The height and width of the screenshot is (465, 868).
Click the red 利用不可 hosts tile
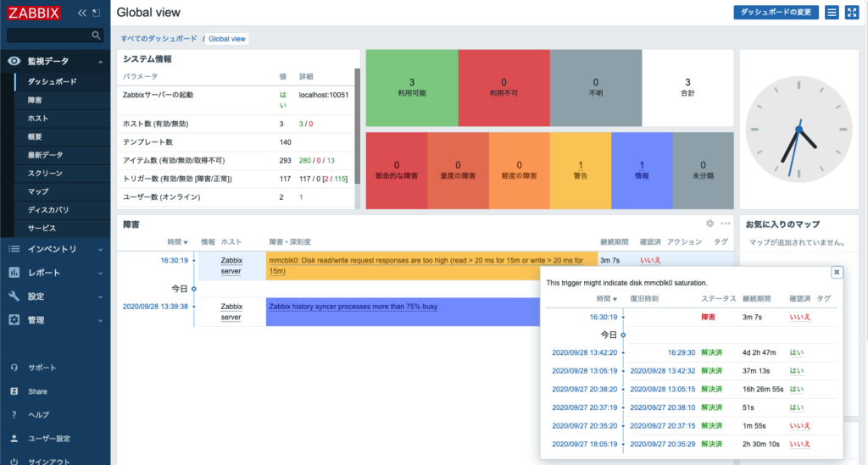pyautogui.click(x=504, y=88)
